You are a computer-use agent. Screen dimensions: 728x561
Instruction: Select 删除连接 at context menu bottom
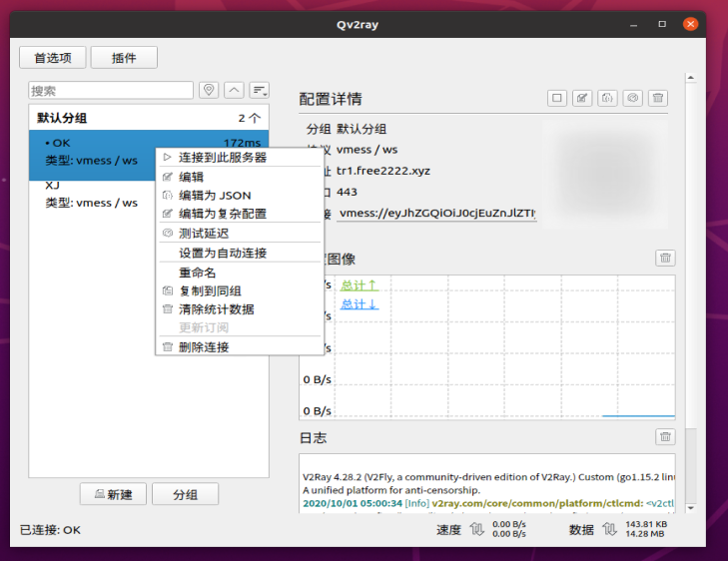tap(240, 347)
